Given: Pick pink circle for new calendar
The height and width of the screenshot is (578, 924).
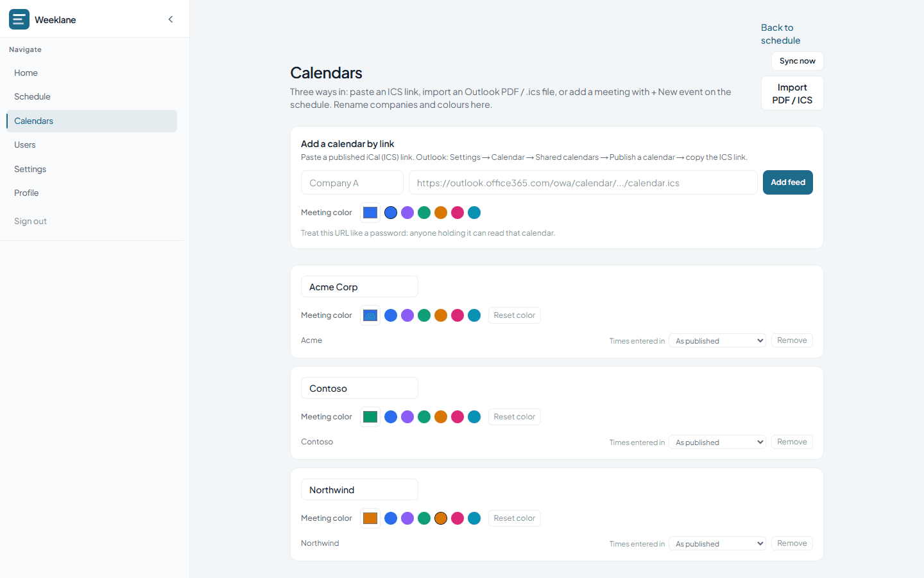Looking at the screenshot, I should pos(458,213).
